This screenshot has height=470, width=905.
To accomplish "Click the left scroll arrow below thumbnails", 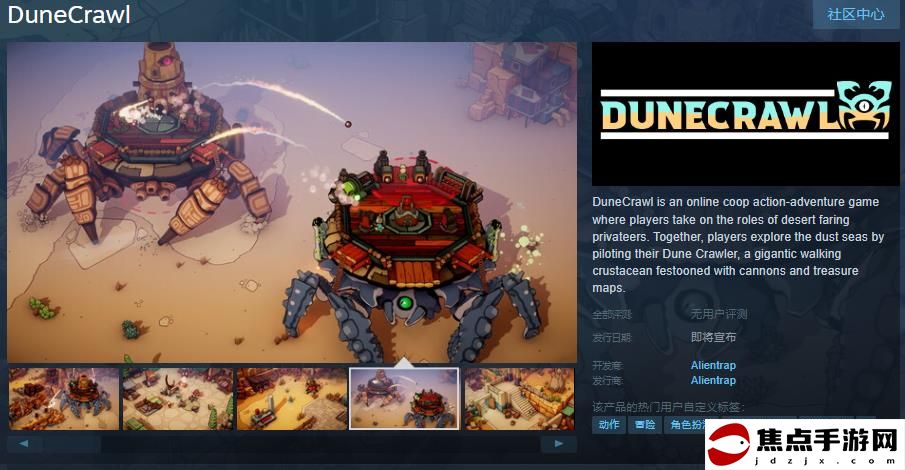I will pyautogui.click(x=24, y=443).
